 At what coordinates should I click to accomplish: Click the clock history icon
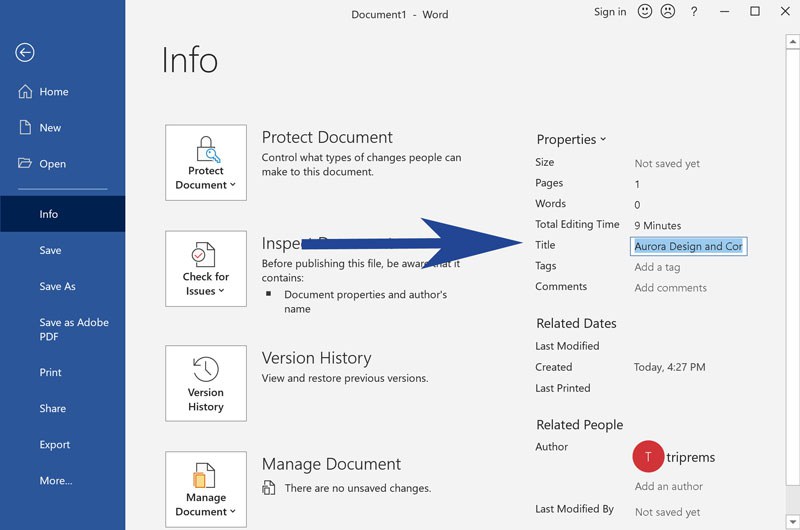click(x=206, y=369)
